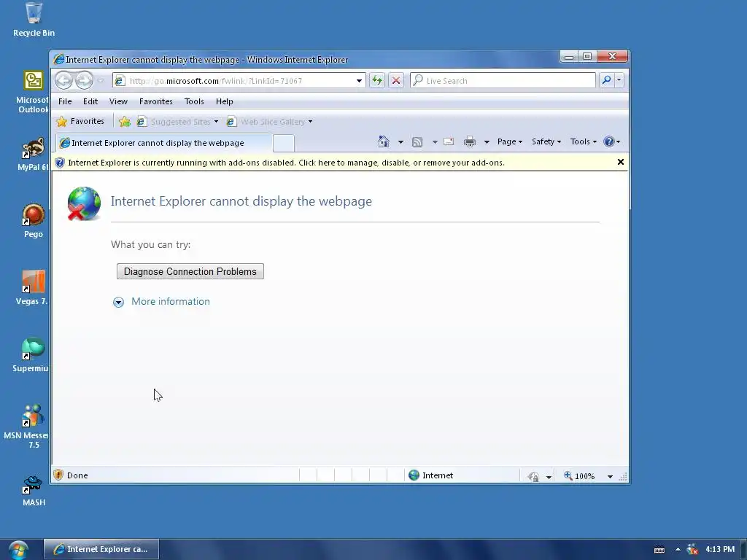Open the Tools command bar menu

tap(583, 141)
